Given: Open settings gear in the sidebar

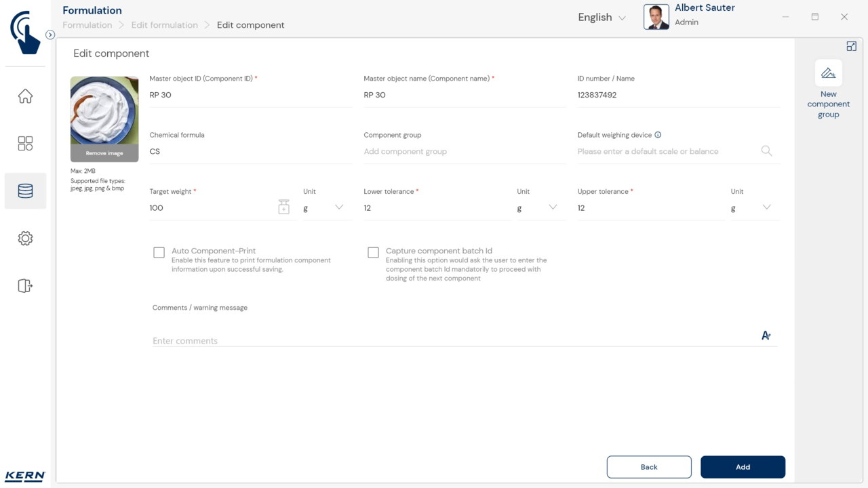Looking at the screenshot, I should pos(25,239).
